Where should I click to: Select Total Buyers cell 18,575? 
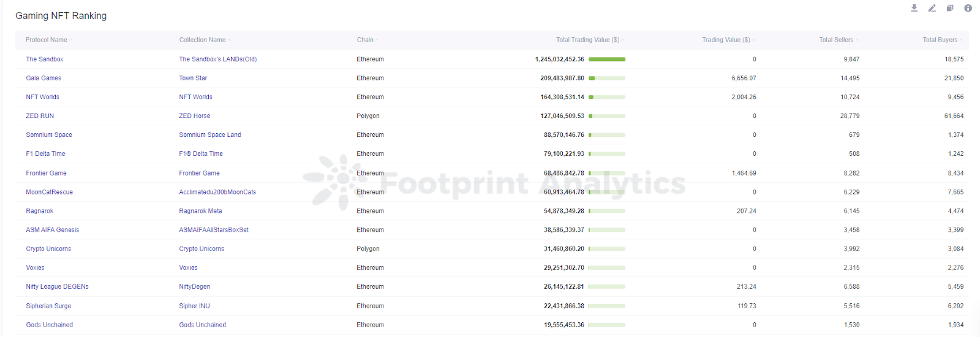point(954,59)
